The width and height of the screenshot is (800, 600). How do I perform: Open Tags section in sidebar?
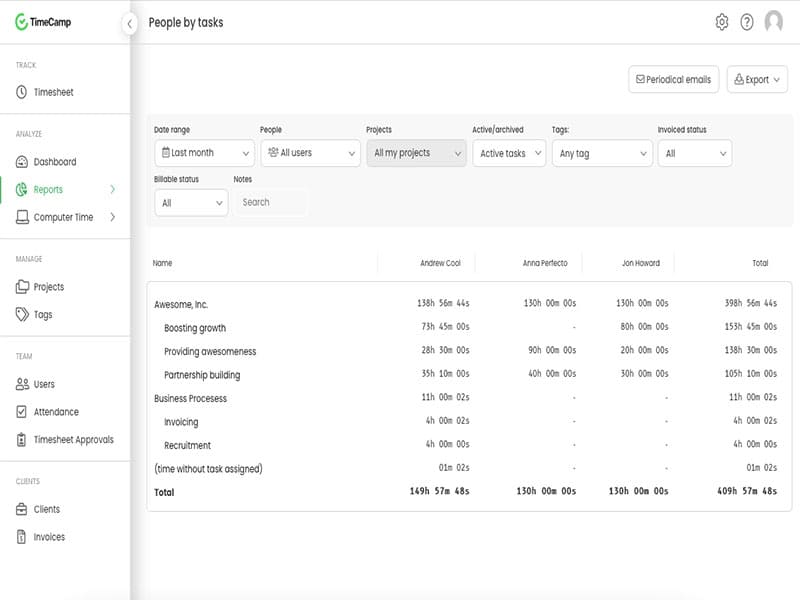point(42,314)
